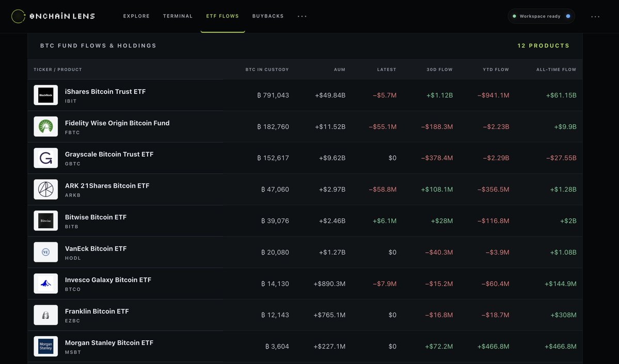Click the FBTC YTD flow '−$2.23B'
619x364 pixels.
496,127
